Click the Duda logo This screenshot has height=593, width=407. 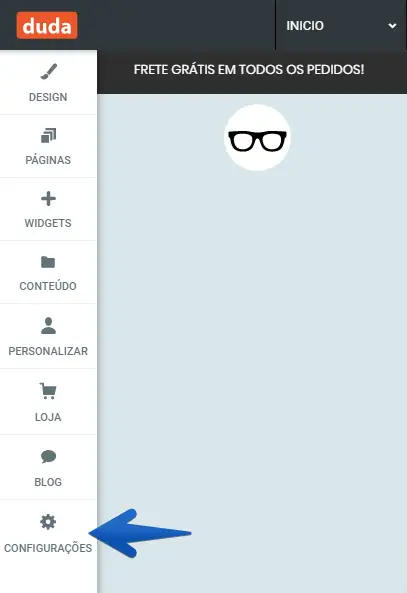pyautogui.click(x=47, y=25)
